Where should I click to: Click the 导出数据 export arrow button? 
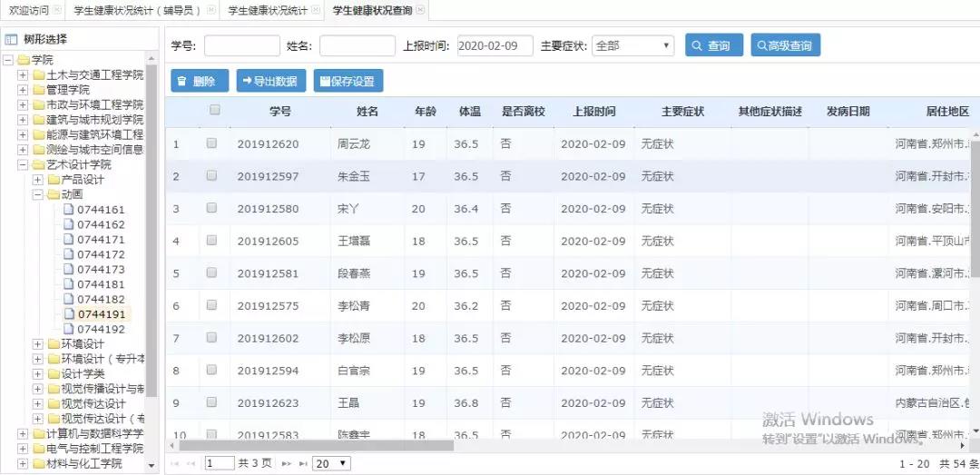(x=270, y=81)
